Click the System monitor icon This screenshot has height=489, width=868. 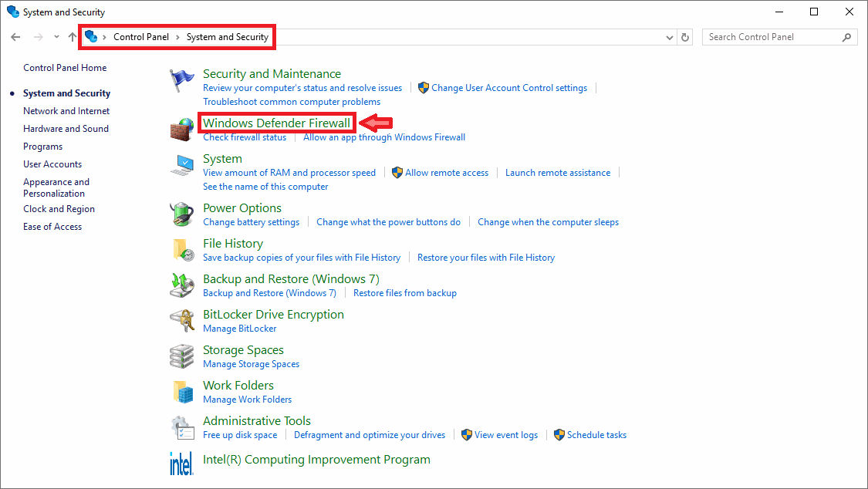(x=182, y=165)
